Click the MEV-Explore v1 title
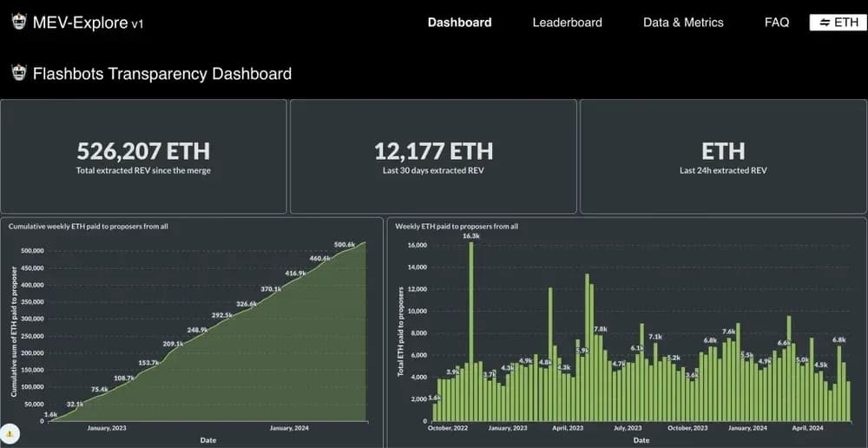This screenshot has width=868, height=448. [88, 23]
